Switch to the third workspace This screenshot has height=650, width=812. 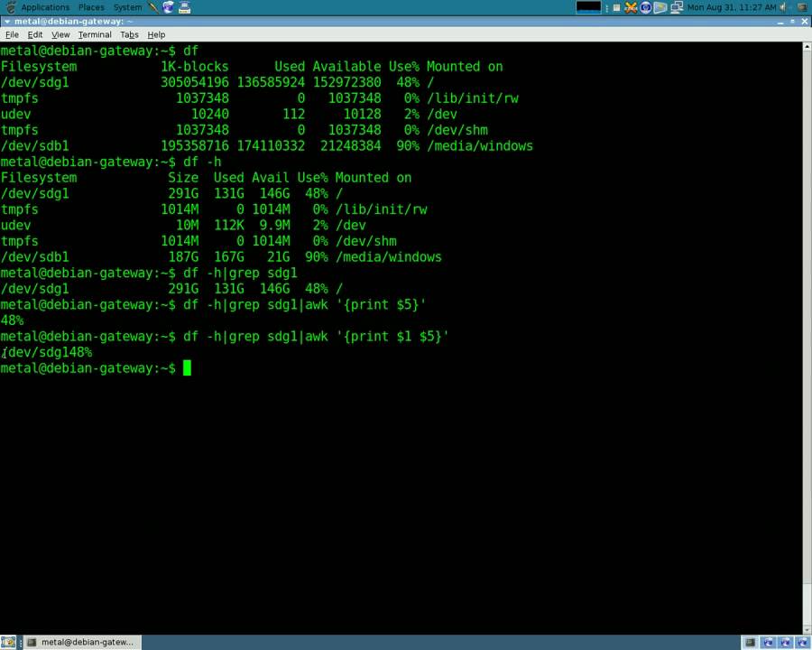pyautogui.click(x=785, y=643)
